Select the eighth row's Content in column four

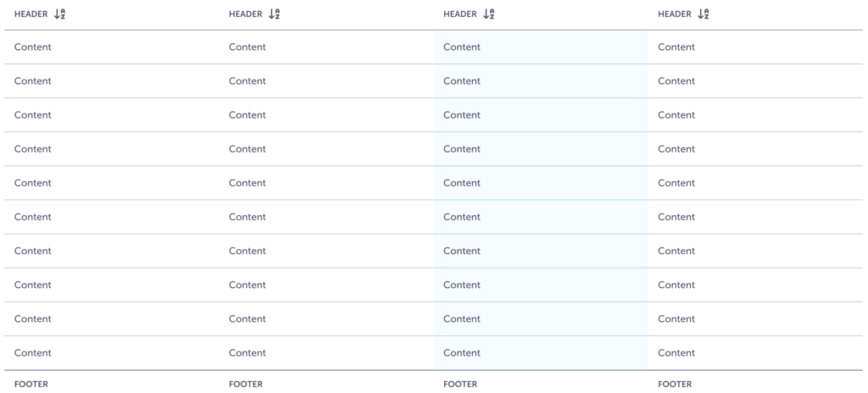pos(676,285)
